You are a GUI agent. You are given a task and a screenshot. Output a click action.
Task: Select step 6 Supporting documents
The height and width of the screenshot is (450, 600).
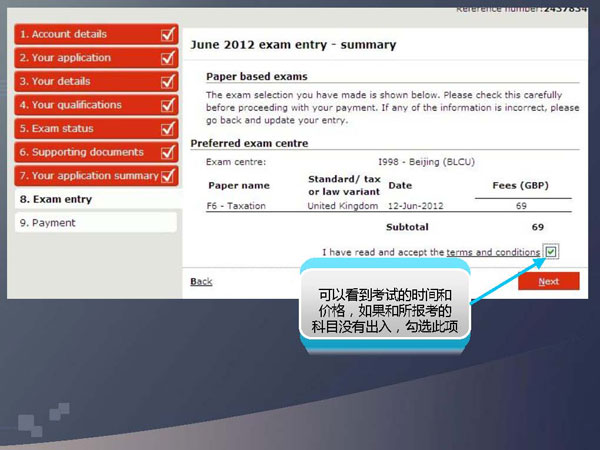(x=85, y=152)
